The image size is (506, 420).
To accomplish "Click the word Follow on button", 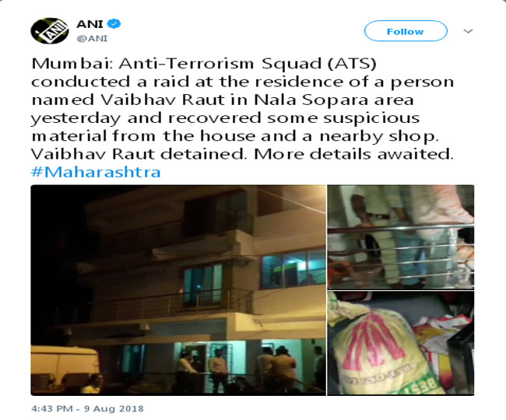I will 406,32.
